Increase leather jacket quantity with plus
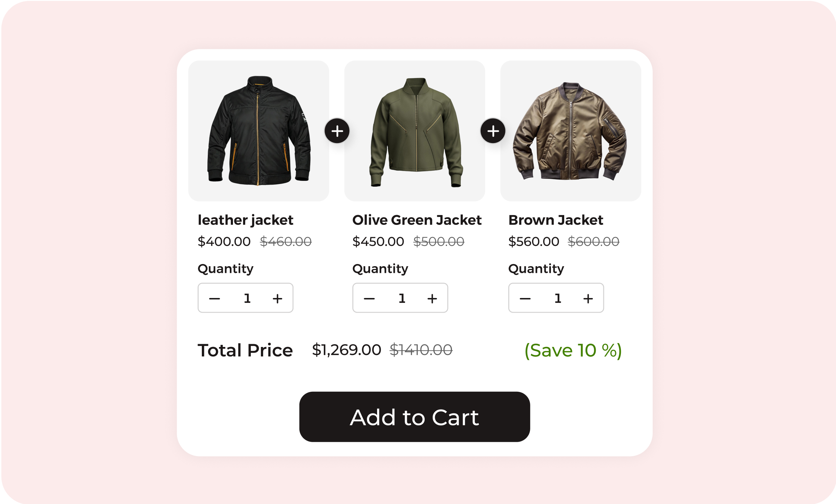 point(277,298)
